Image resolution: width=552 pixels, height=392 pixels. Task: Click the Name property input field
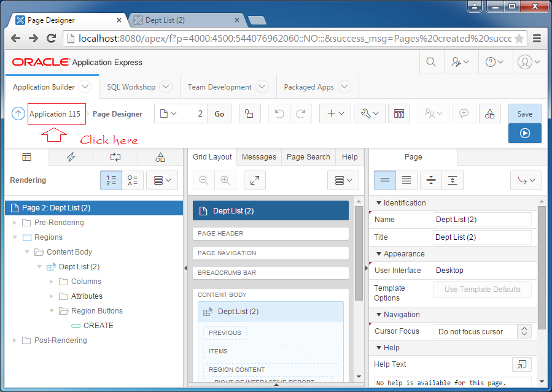[482, 220]
